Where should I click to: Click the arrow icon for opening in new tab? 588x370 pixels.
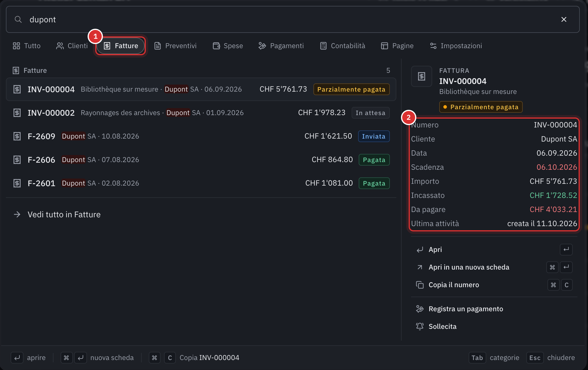[x=420, y=267]
